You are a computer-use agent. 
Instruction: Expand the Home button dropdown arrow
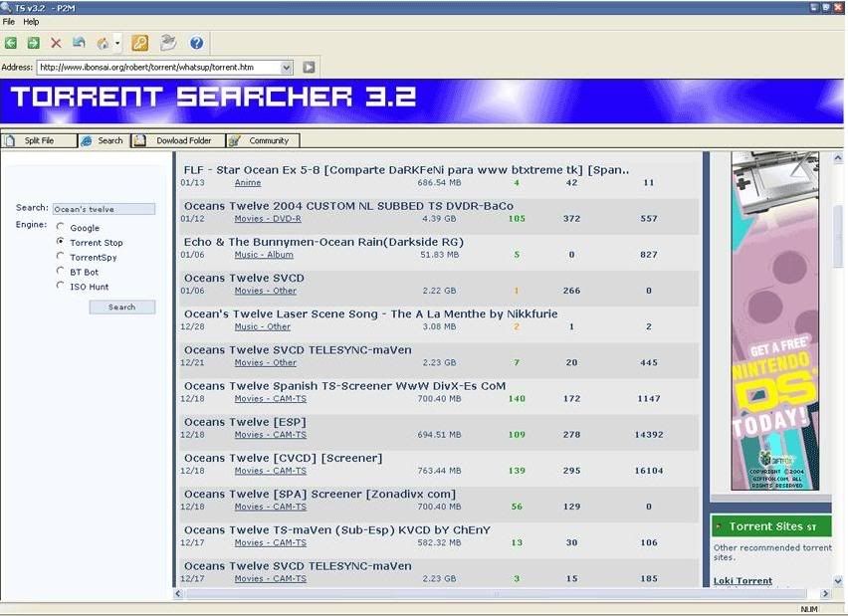pyautogui.click(x=117, y=43)
